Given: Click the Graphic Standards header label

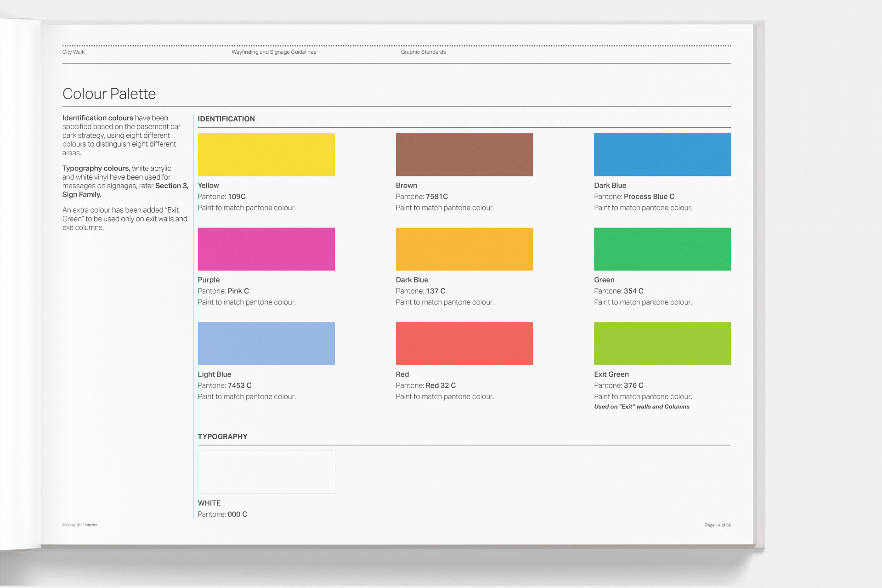Looking at the screenshot, I should click(423, 52).
